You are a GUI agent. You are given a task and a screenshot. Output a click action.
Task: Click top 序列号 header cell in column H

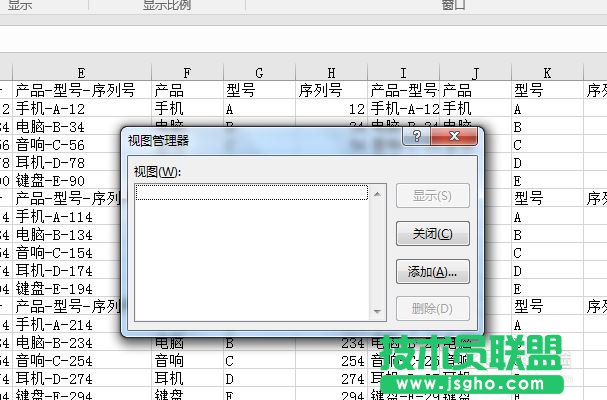click(331, 91)
